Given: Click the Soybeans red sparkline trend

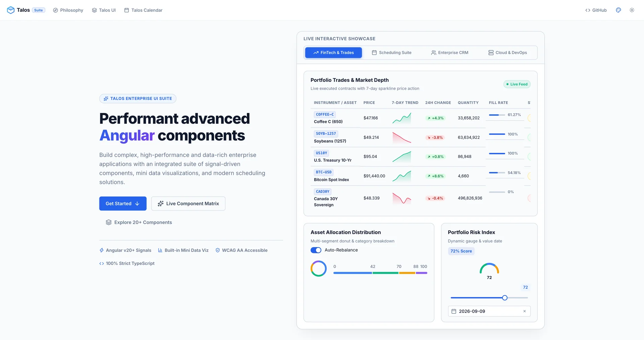Looking at the screenshot, I should [402, 137].
